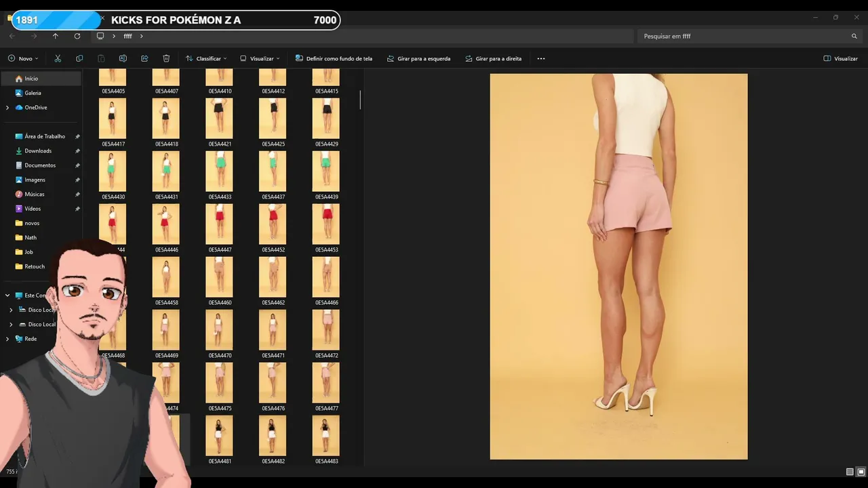Click the PC monitor icon in the address bar
This screenshot has width=868, height=488.
[x=100, y=36]
